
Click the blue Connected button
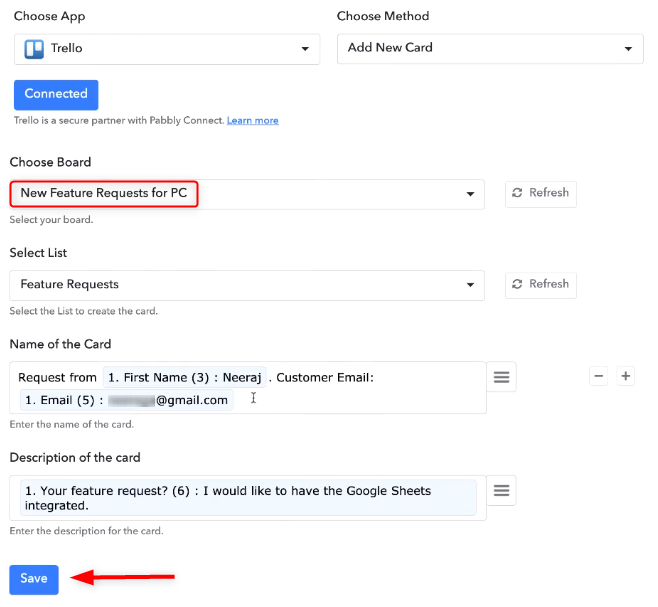pyautogui.click(x=56, y=95)
